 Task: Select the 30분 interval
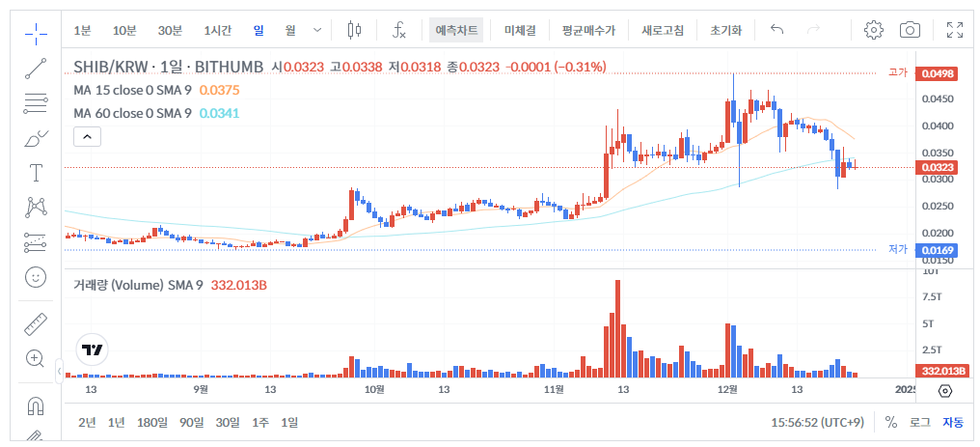(x=170, y=30)
